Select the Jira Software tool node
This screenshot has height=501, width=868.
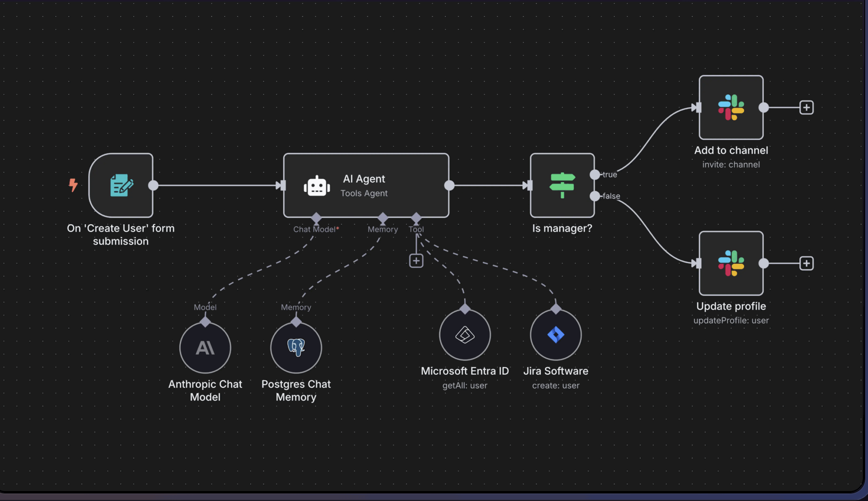[x=556, y=335]
